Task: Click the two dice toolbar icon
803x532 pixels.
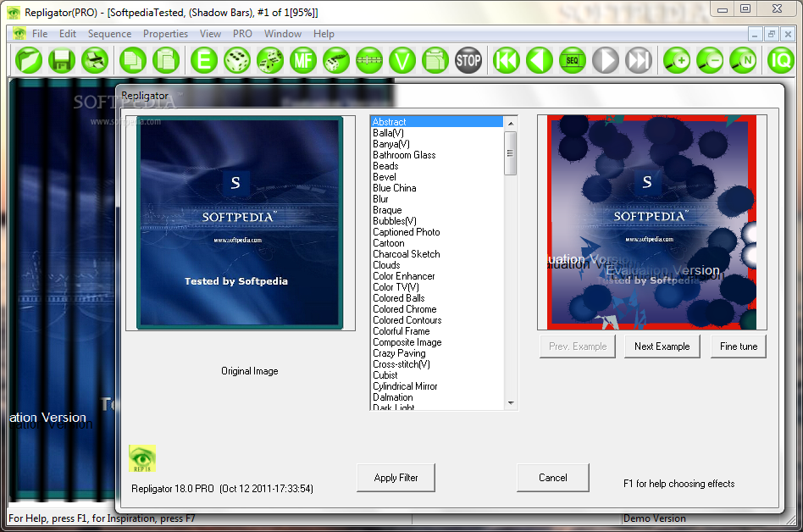Action: click(270, 60)
